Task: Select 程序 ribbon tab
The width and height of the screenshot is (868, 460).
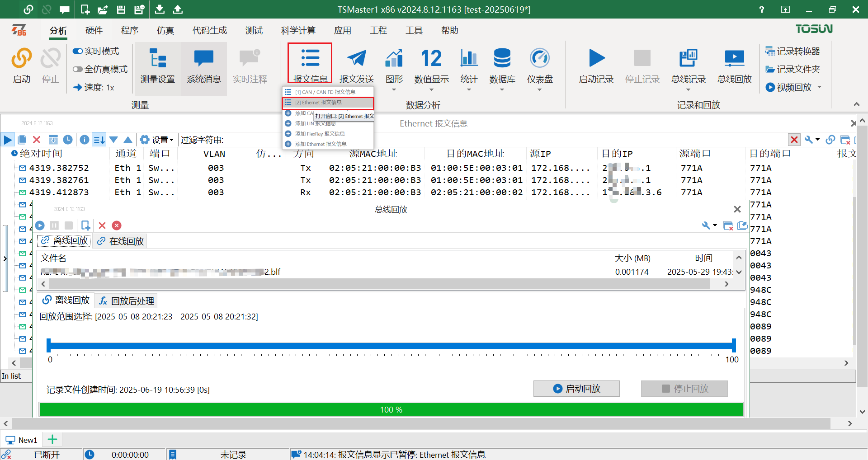Action: tap(130, 30)
